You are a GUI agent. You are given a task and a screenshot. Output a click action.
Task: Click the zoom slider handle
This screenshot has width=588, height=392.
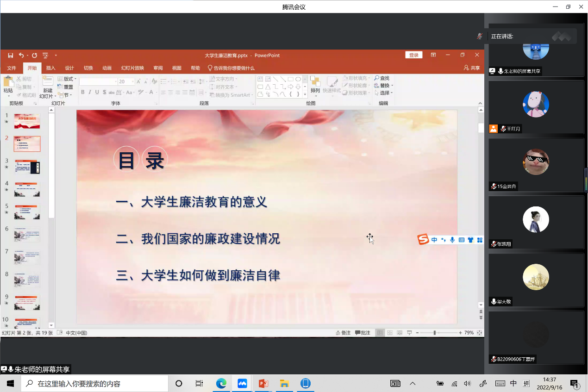click(x=434, y=333)
